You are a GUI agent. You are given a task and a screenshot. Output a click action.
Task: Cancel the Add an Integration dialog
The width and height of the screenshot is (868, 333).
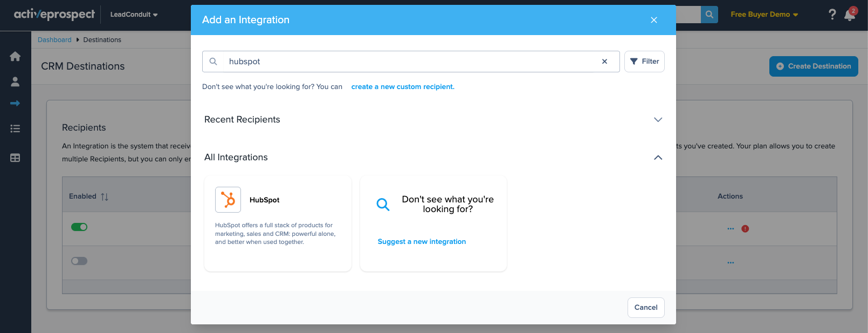646,308
